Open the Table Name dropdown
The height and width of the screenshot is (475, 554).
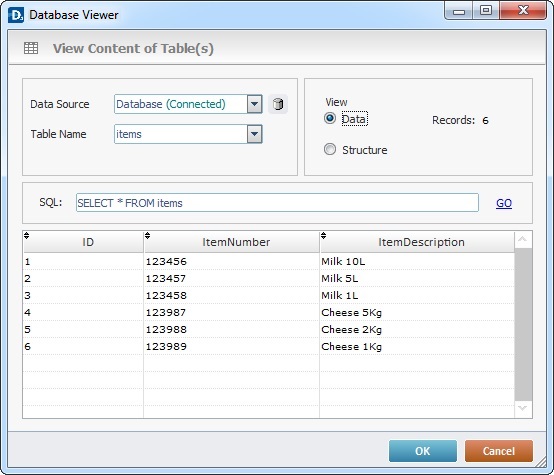point(254,134)
